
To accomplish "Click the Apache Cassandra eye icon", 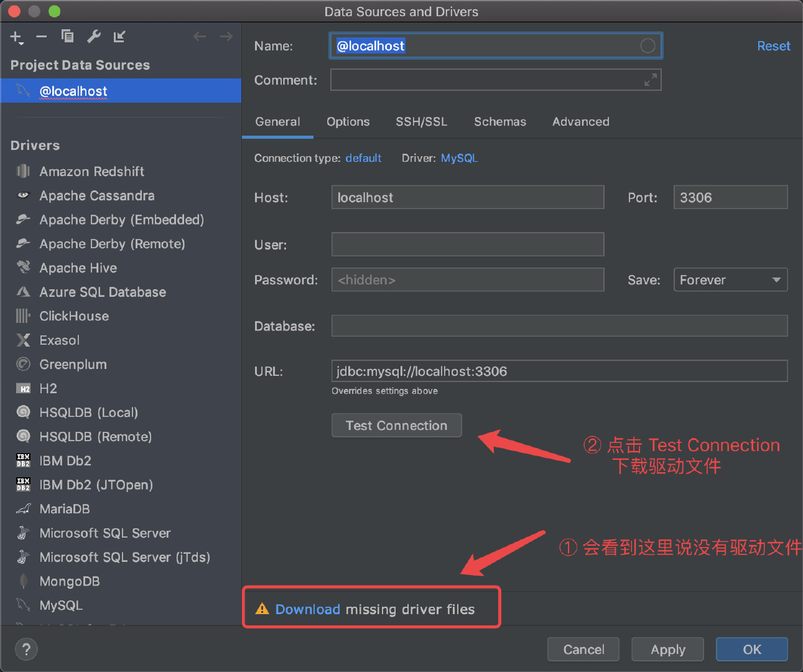I will click(x=23, y=195).
